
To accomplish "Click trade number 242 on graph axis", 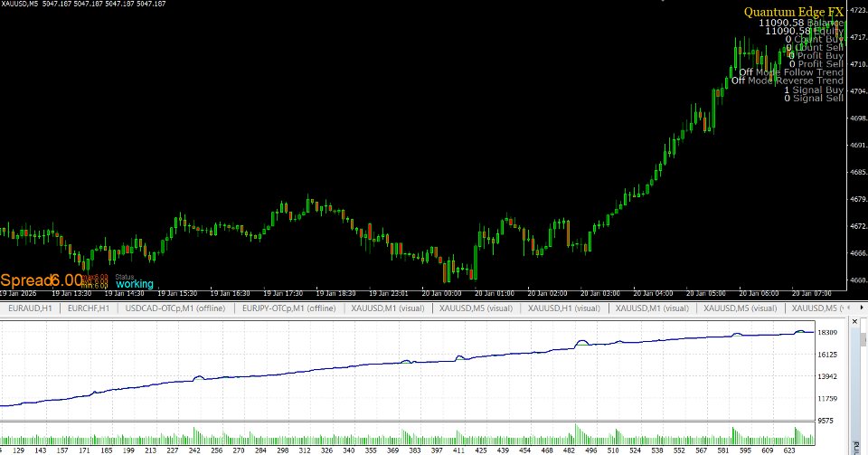I will 194,450.
